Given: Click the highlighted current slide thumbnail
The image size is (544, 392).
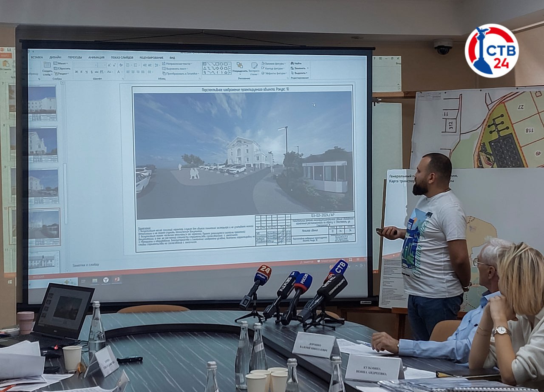Looking at the screenshot, I should [44, 227].
